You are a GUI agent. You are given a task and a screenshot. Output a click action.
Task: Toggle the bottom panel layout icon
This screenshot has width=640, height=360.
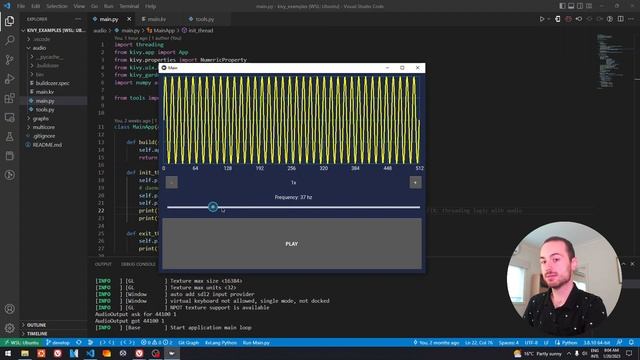(571, 6)
